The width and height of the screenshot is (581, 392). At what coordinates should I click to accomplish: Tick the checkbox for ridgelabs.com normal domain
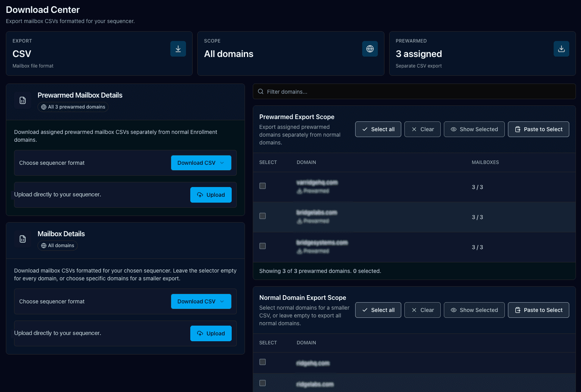[263, 383]
